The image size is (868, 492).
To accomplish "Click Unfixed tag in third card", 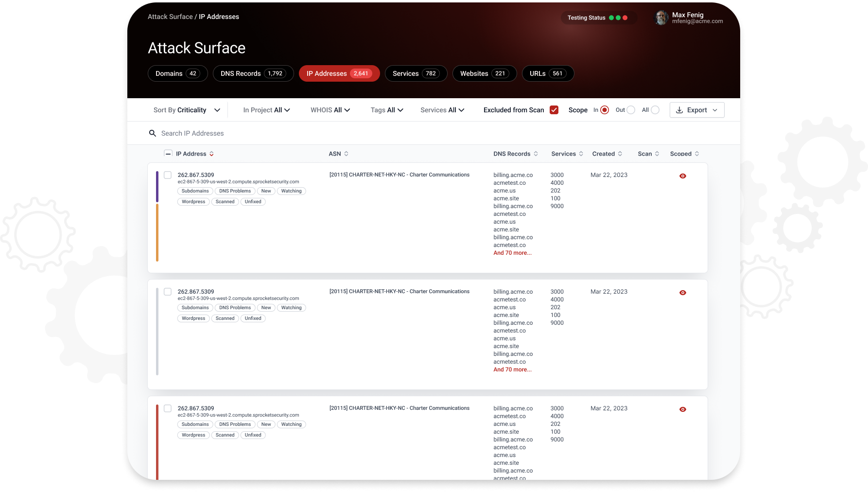I will click(253, 435).
